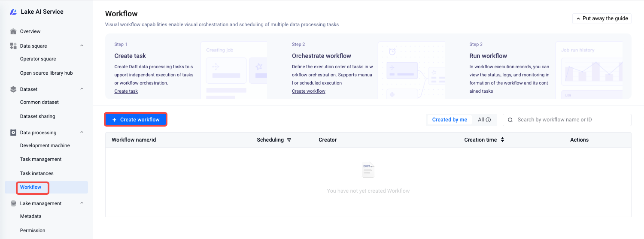Open Task management in the sidebar
The height and width of the screenshot is (239, 644).
tap(41, 159)
